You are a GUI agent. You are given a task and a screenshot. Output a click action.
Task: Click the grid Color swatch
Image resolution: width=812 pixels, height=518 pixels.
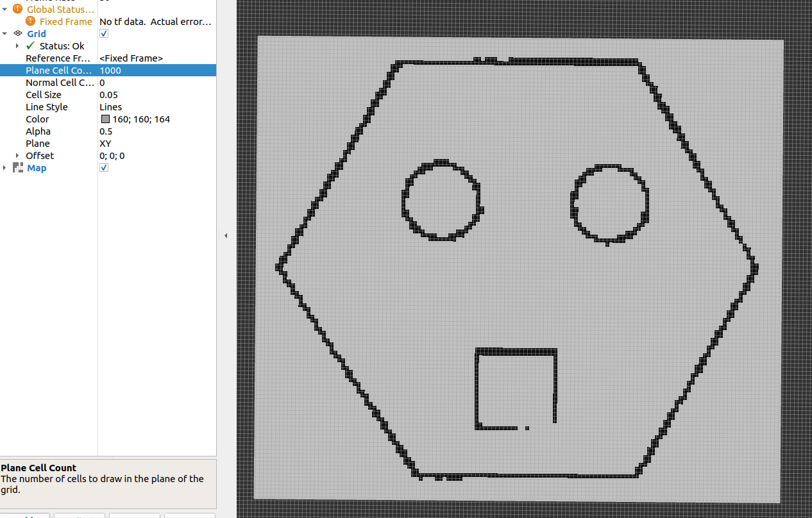[x=105, y=119]
